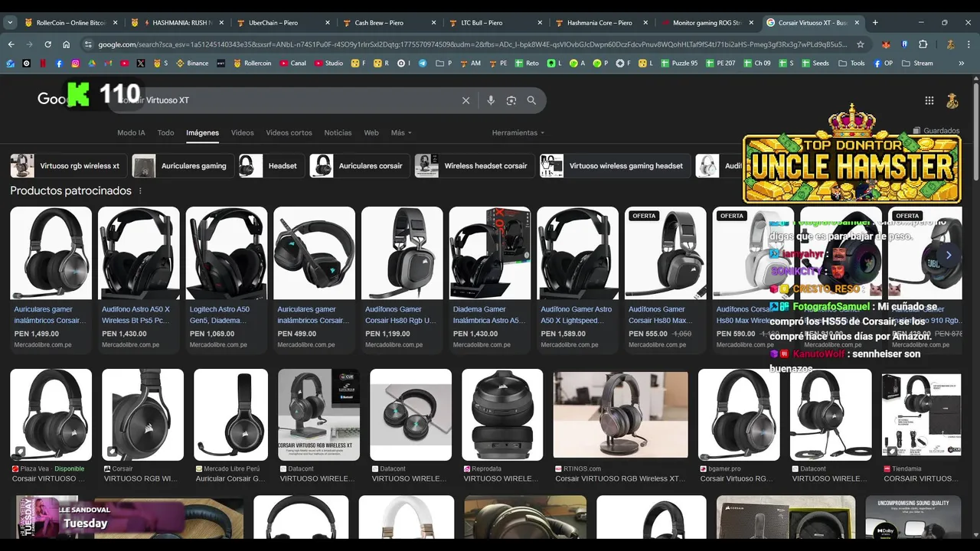
Task: Select the Auriculares gaming filter chip
Action: tap(181, 165)
